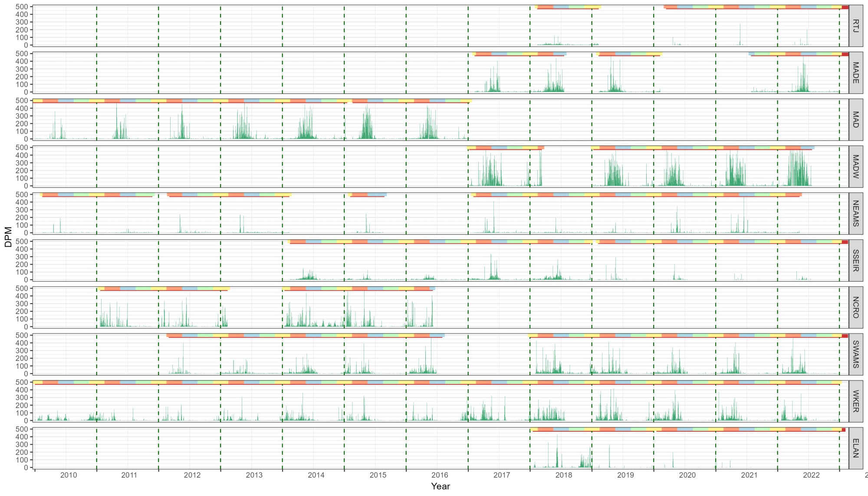
Task: Select the MAD panel strip label
Action: click(855, 119)
